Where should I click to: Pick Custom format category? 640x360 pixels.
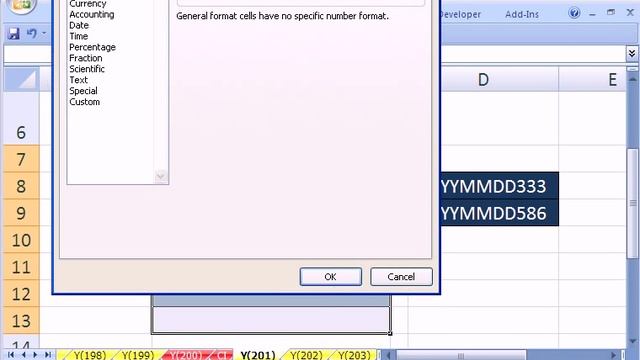(84, 102)
